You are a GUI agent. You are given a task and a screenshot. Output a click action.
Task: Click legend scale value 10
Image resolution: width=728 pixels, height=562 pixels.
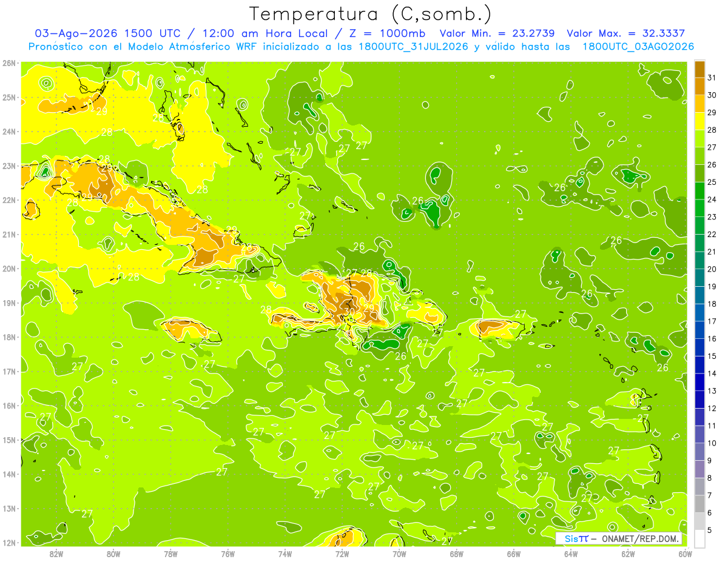point(712,443)
